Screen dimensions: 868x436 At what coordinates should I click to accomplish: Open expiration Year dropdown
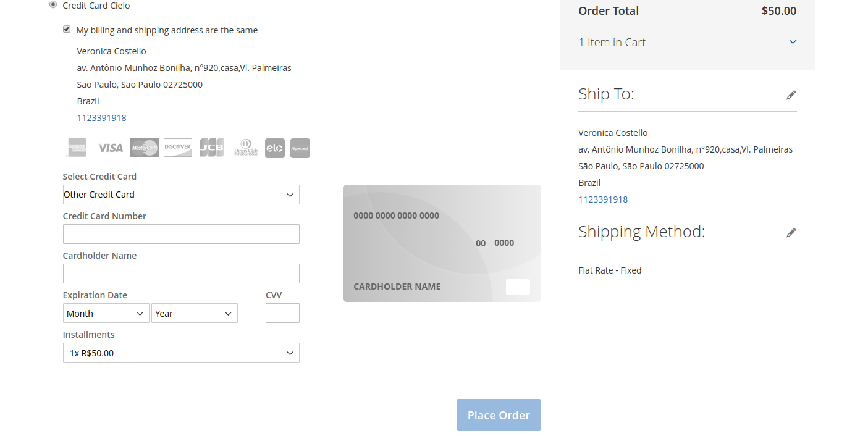tap(195, 313)
